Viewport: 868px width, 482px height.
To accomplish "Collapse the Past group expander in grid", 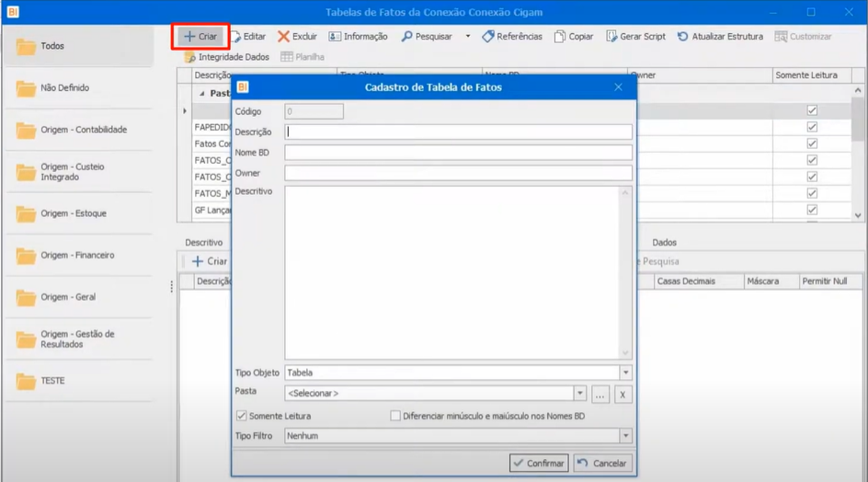I will pos(202,94).
